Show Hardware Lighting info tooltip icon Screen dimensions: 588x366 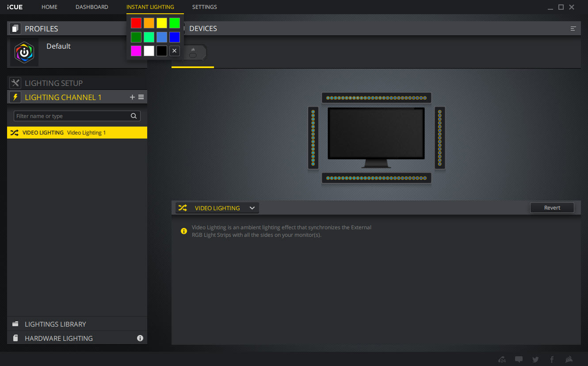point(140,338)
